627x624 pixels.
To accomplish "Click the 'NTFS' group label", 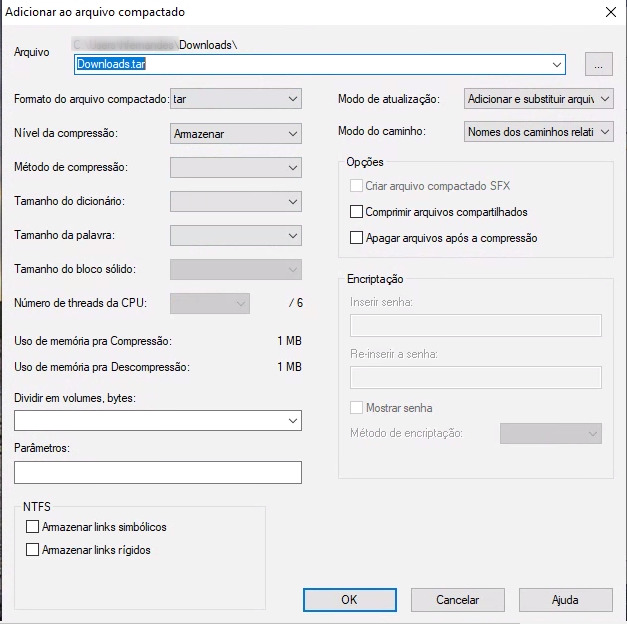I will (x=37, y=507).
